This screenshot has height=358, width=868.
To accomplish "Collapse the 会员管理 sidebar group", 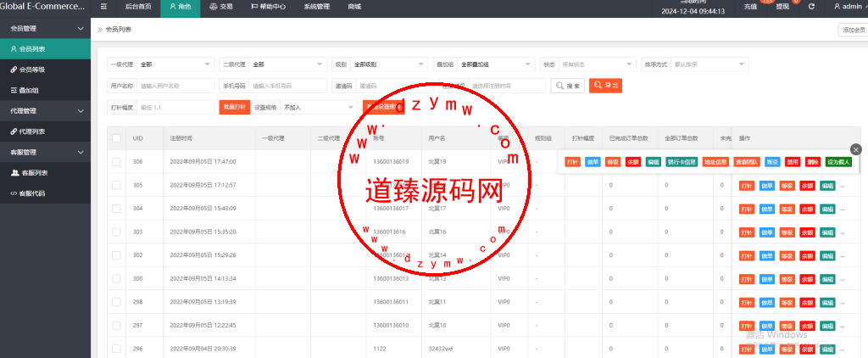I will (x=46, y=28).
